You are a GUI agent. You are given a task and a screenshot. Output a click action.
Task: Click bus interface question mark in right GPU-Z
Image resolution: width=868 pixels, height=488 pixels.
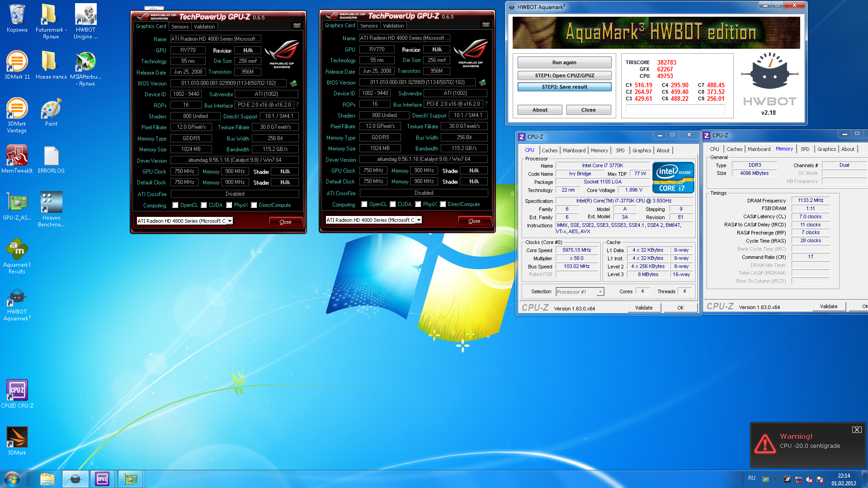tap(486, 104)
